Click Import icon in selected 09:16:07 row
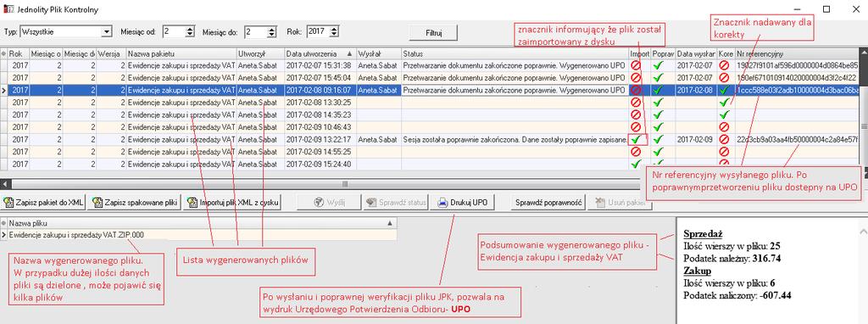This screenshot has width=868, height=324. pyautogui.click(x=636, y=90)
